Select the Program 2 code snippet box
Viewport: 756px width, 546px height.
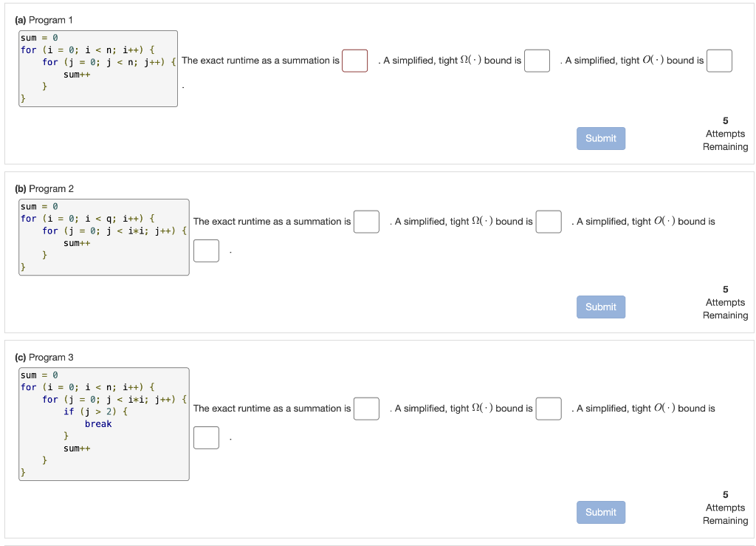[x=103, y=236]
